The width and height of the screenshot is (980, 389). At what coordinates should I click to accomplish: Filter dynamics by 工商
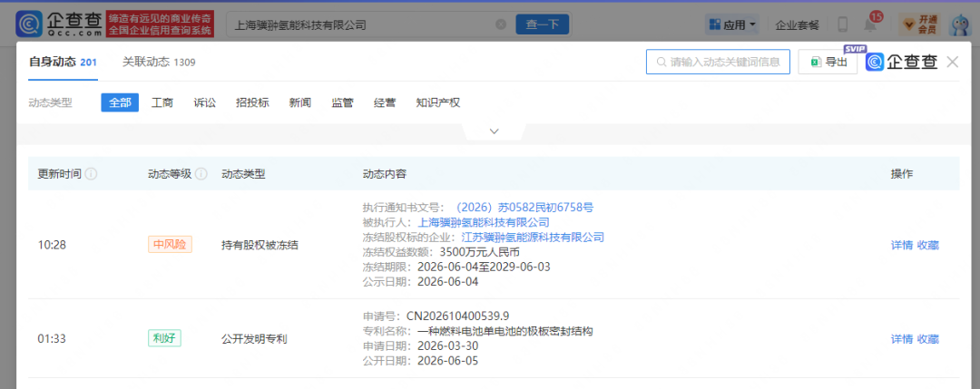pos(162,103)
